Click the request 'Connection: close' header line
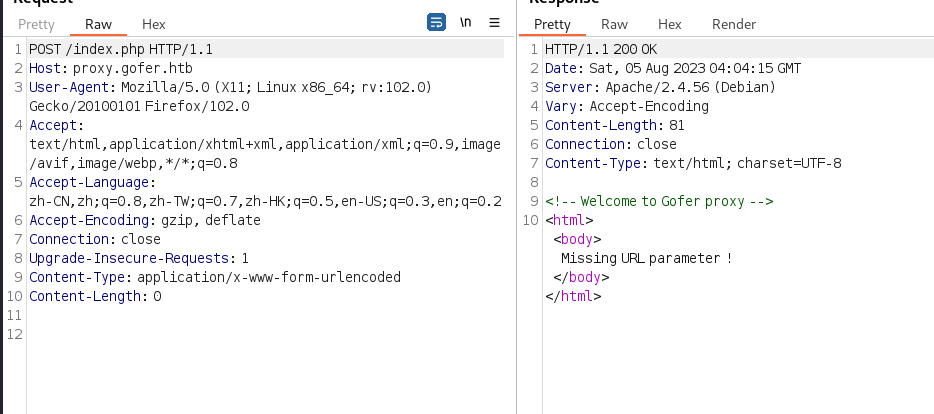The image size is (934, 414). click(x=95, y=239)
